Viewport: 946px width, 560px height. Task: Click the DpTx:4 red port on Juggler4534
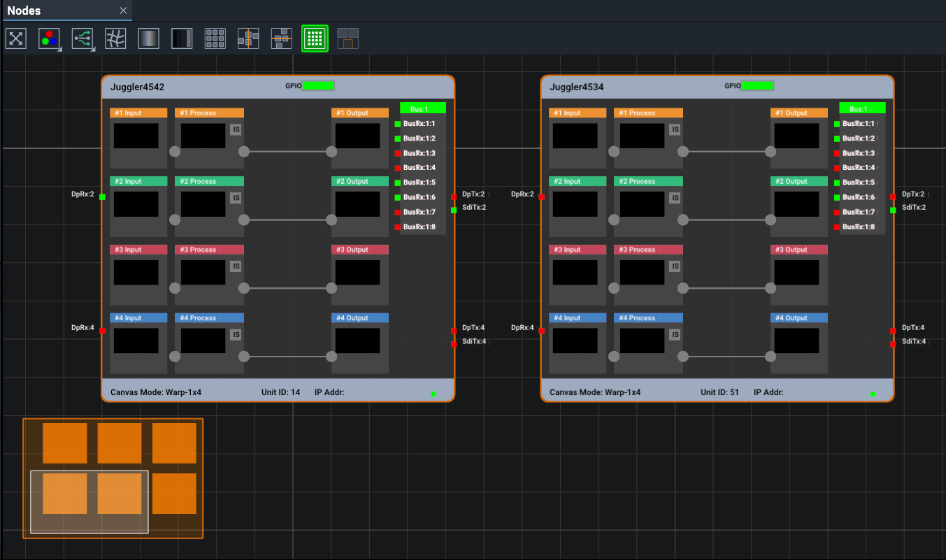pos(893,330)
